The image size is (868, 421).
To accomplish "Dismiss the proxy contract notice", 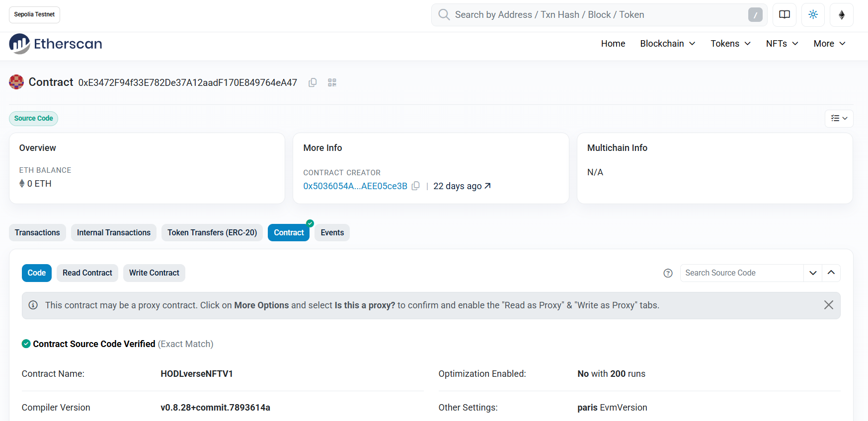I will [x=828, y=305].
